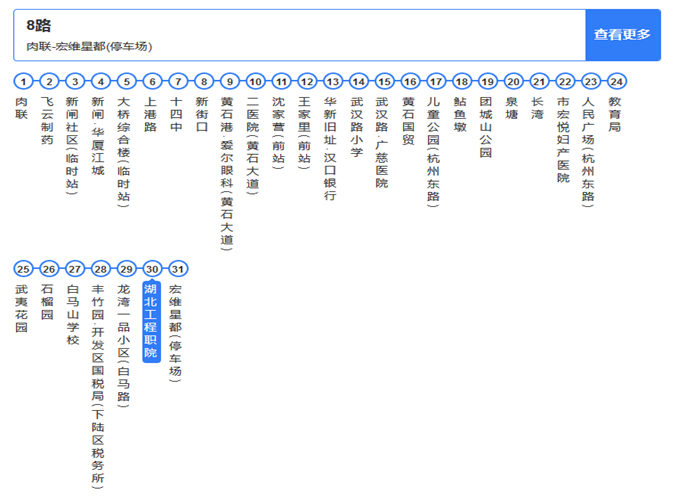Image resolution: width=678 pixels, height=496 pixels.
Task: Select stop number 17 circle
Action: pos(436,81)
